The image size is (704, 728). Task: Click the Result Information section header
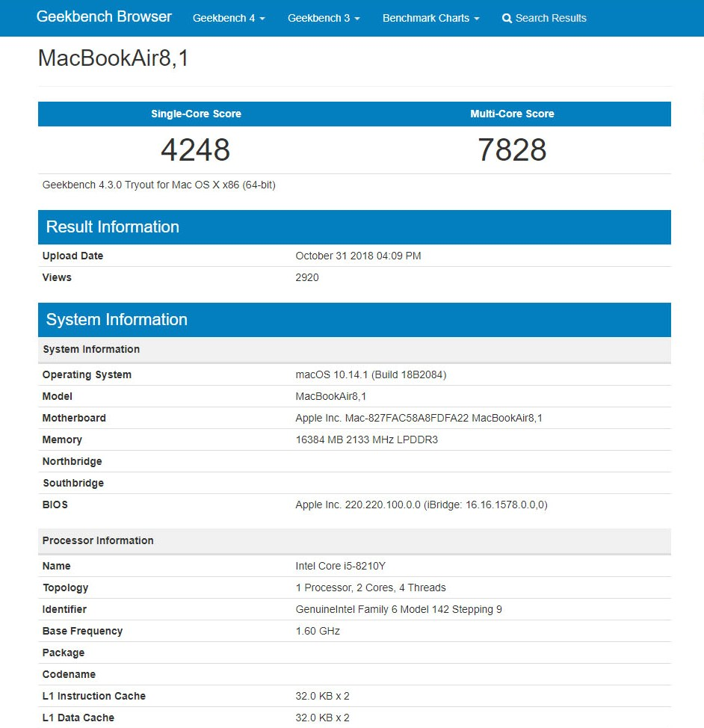[354, 227]
